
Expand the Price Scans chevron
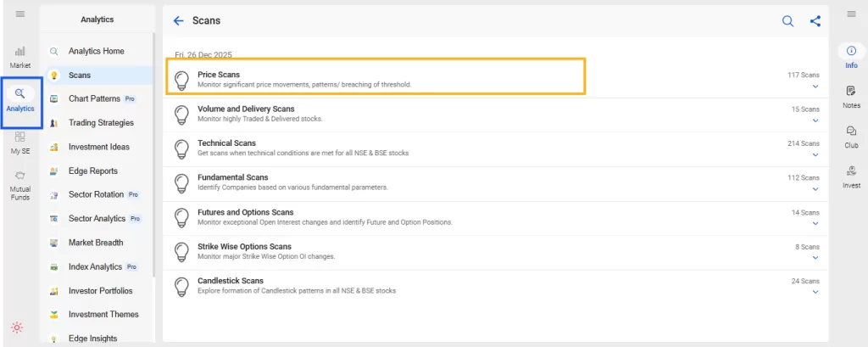(x=815, y=86)
